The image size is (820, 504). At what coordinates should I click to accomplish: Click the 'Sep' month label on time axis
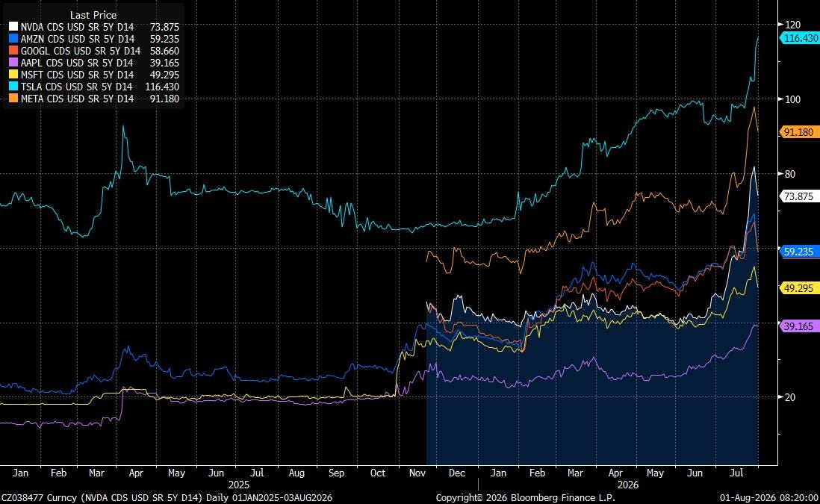(x=336, y=473)
